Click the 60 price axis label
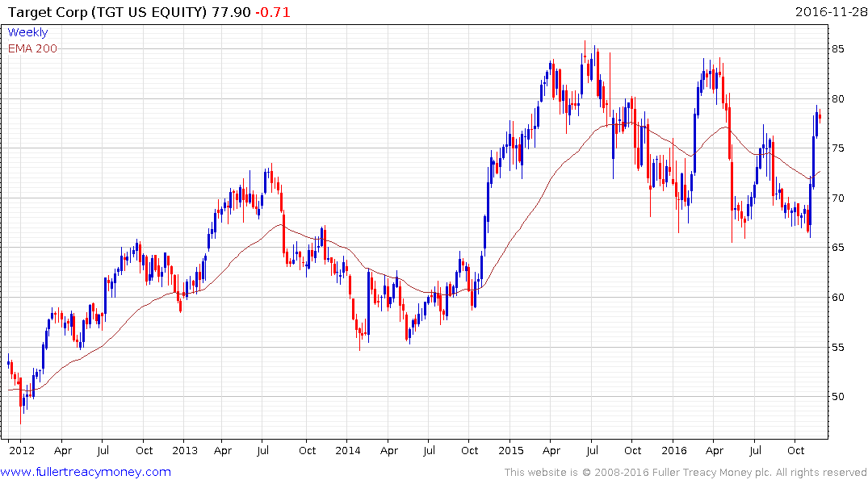This screenshot has height=484, width=868. (x=837, y=298)
